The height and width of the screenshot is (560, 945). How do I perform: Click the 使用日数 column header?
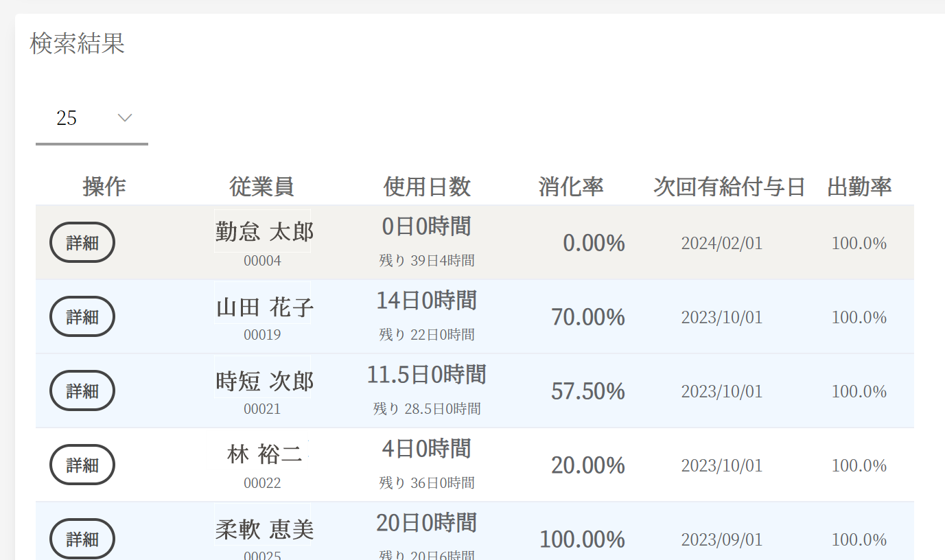click(427, 187)
